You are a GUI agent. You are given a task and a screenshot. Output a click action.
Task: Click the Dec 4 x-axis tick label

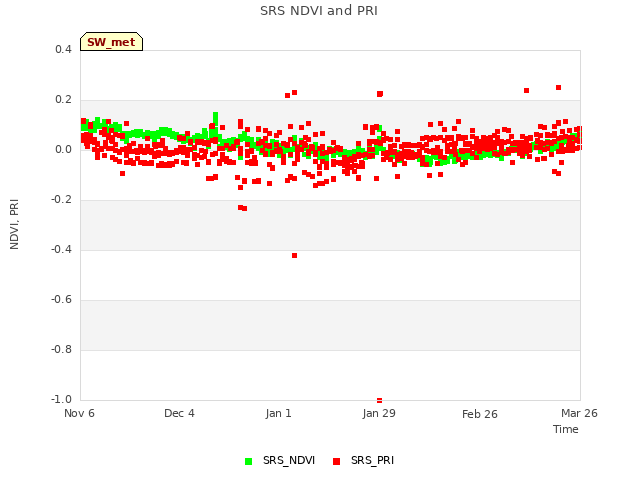coord(179,413)
